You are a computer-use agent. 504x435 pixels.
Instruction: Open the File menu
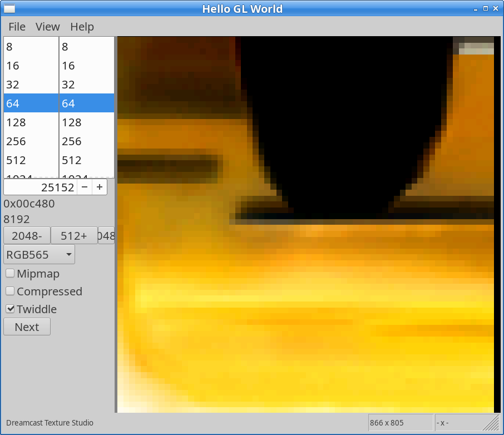click(x=17, y=27)
